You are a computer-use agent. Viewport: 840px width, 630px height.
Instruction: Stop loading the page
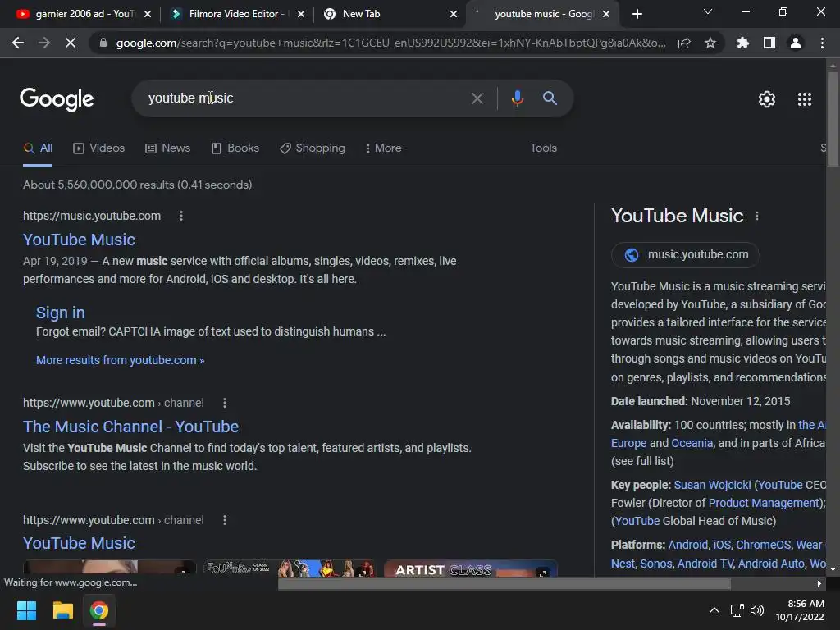(71, 43)
